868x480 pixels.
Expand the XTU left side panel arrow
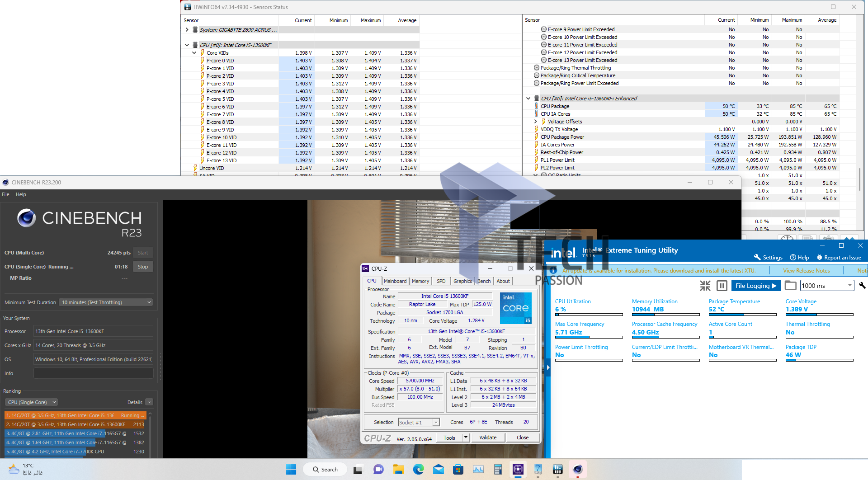pos(548,367)
